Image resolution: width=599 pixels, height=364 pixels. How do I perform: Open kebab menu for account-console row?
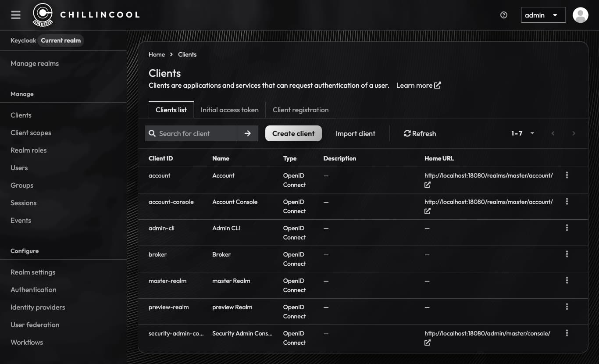coord(567,201)
